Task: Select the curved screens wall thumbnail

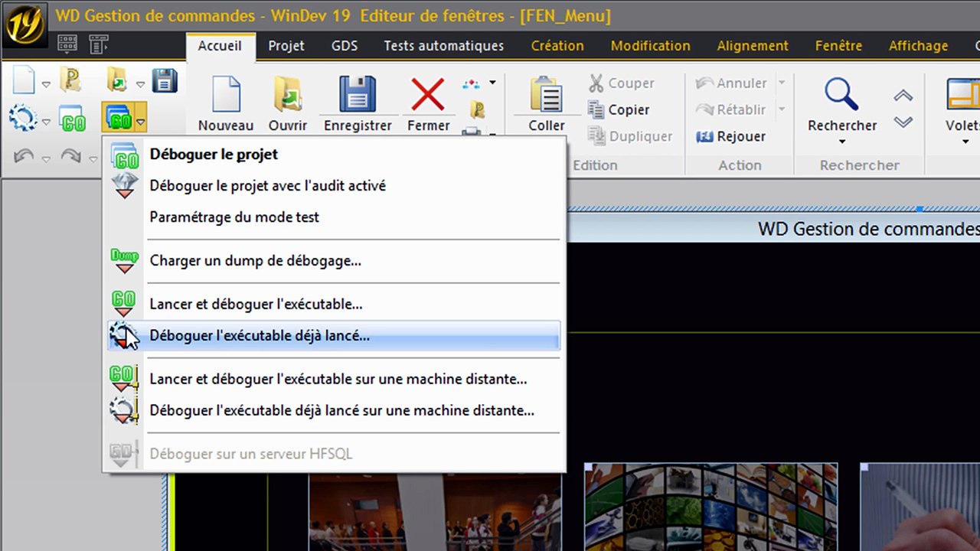Action: 711,507
